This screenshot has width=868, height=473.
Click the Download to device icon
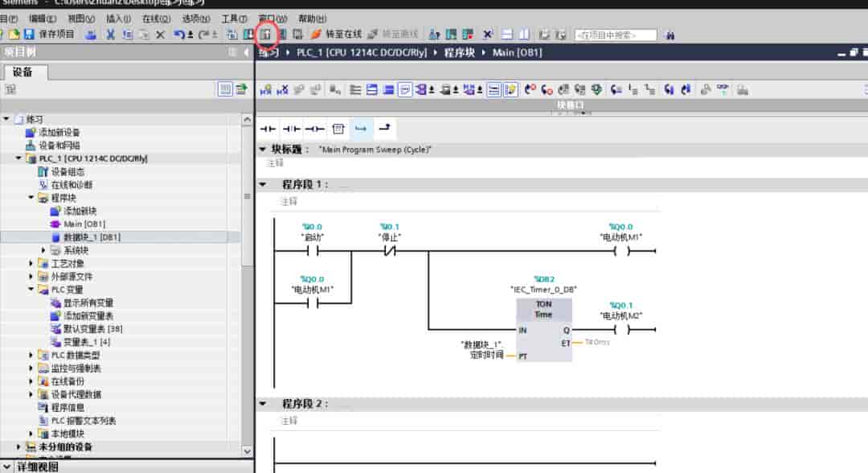coord(249,35)
